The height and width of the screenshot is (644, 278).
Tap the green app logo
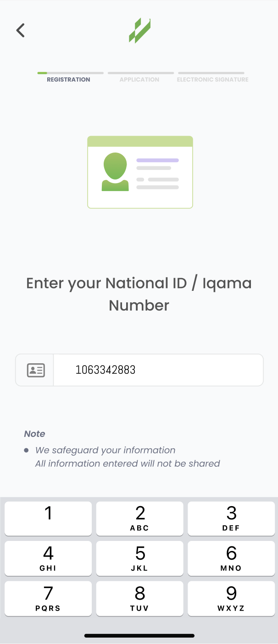pos(139,31)
